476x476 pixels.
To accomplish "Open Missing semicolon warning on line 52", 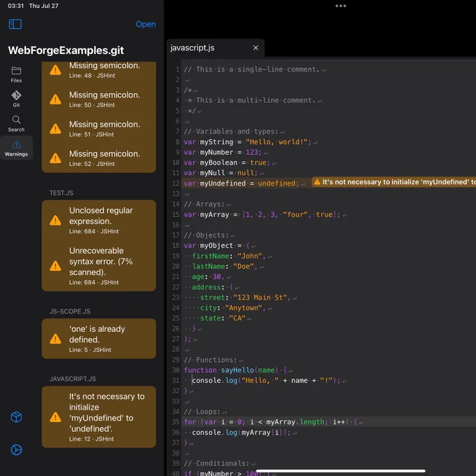I will coord(99,158).
